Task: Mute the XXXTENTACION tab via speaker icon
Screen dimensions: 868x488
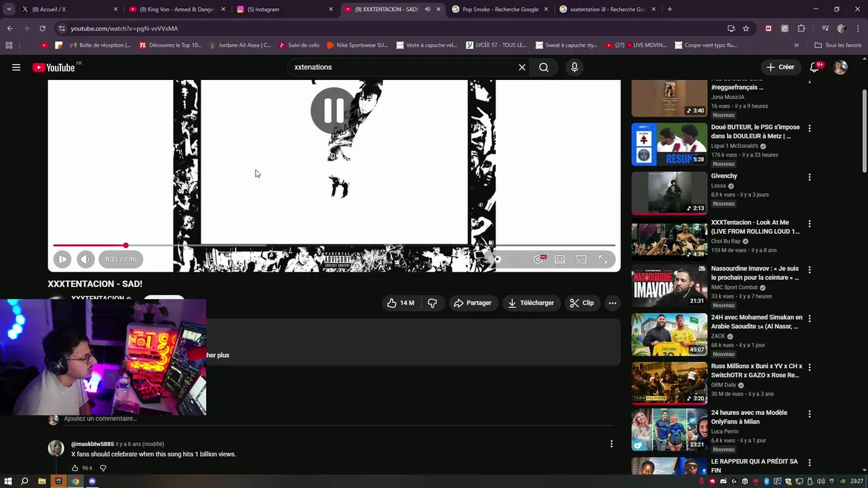Action: click(x=427, y=9)
